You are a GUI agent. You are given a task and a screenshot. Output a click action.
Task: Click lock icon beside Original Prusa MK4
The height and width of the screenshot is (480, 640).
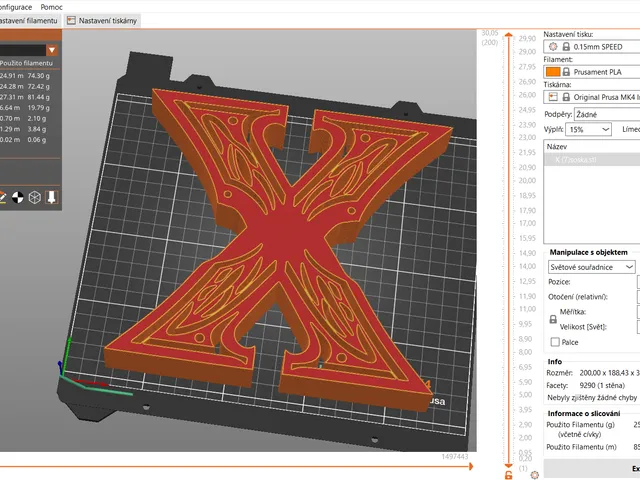click(x=566, y=97)
